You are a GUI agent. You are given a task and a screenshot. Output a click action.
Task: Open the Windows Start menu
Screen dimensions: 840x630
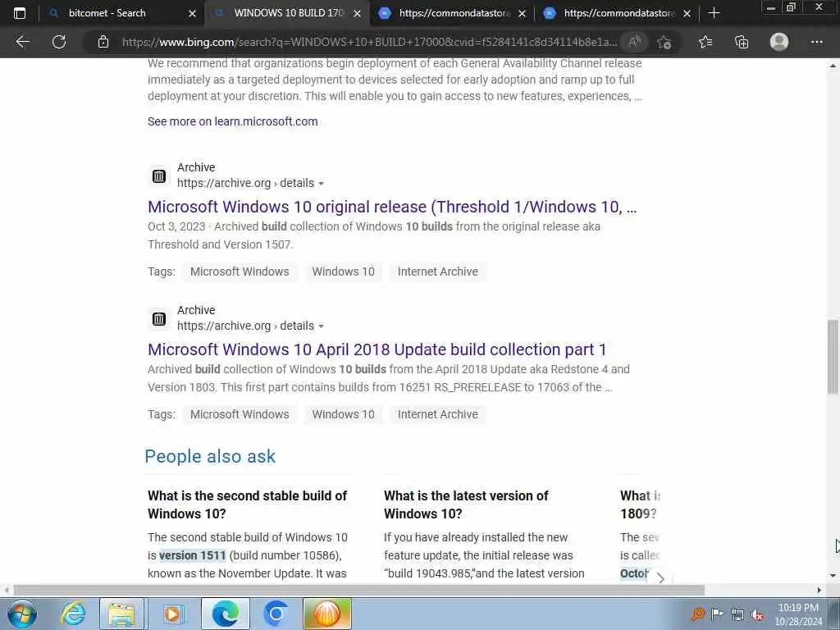[21, 614]
